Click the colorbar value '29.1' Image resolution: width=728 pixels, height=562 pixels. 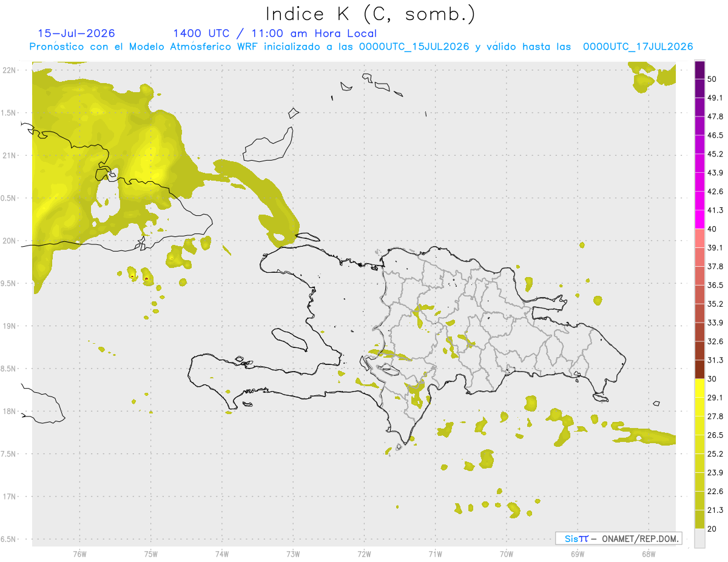[715, 397]
